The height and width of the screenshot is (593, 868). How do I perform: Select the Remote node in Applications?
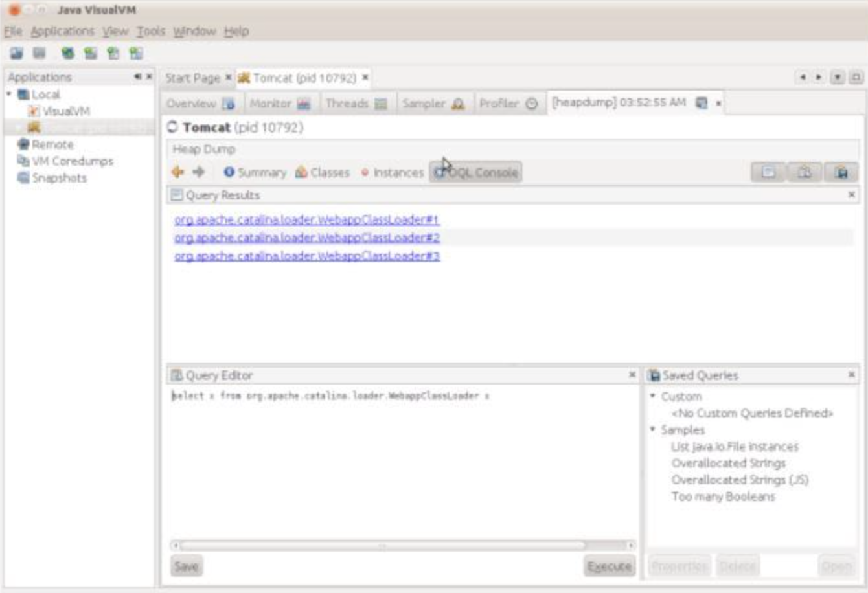tap(52, 144)
